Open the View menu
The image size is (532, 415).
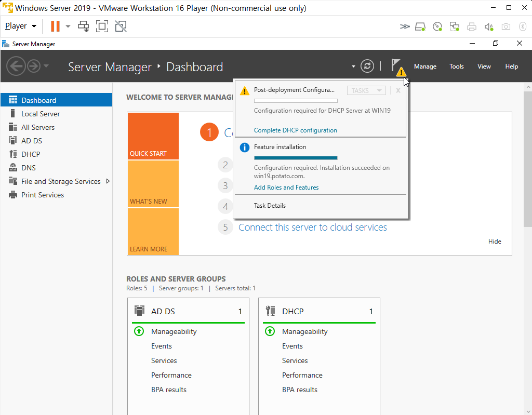click(x=484, y=66)
